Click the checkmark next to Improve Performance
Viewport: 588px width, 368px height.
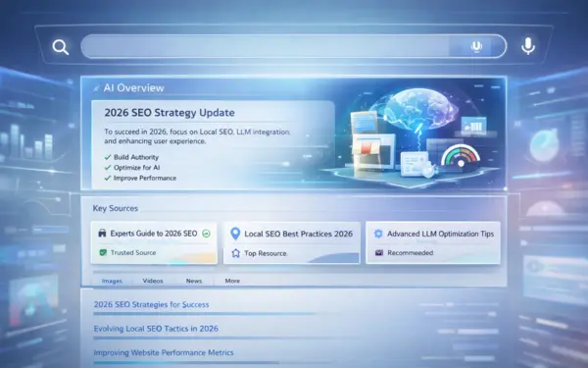coord(108,178)
